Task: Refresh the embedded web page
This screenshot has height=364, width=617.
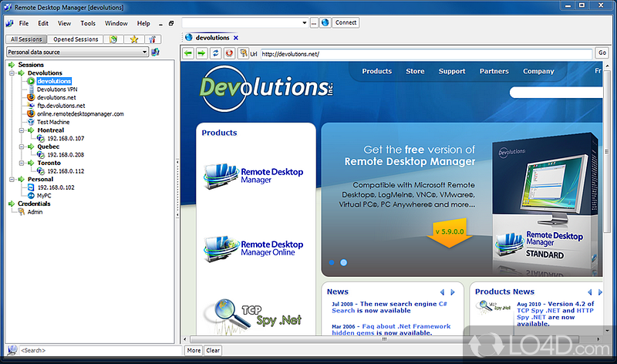Action: tap(216, 53)
